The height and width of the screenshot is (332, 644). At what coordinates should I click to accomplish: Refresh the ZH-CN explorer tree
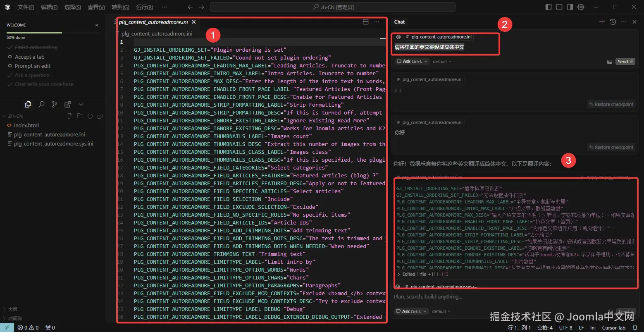click(x=90, y=116)
